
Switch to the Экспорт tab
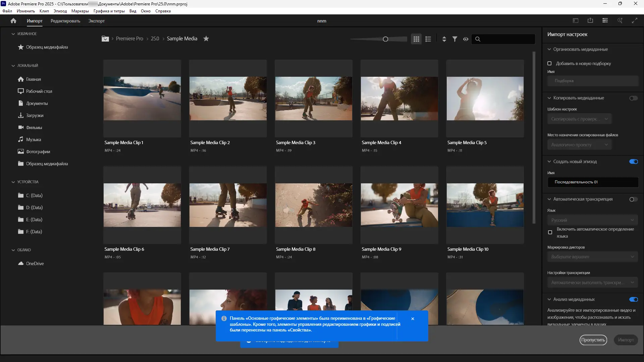pyautogui.click(x=96, y=21)
